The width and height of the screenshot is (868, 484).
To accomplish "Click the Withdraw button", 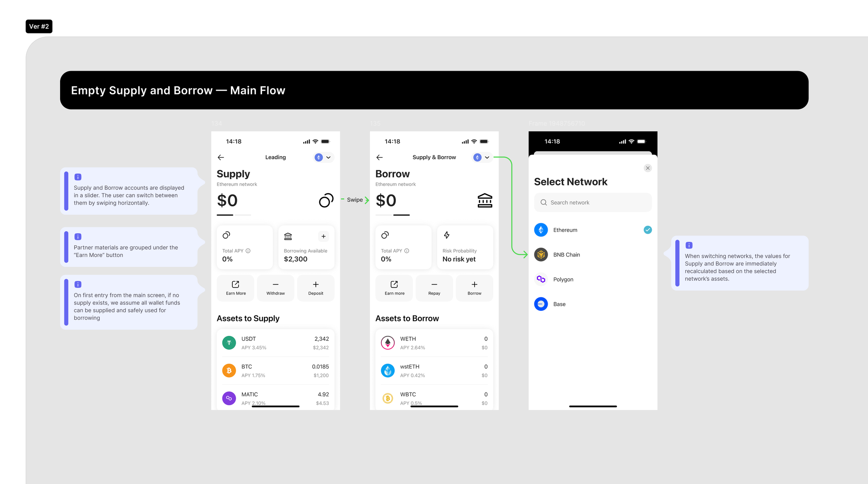I will point(275,288).
